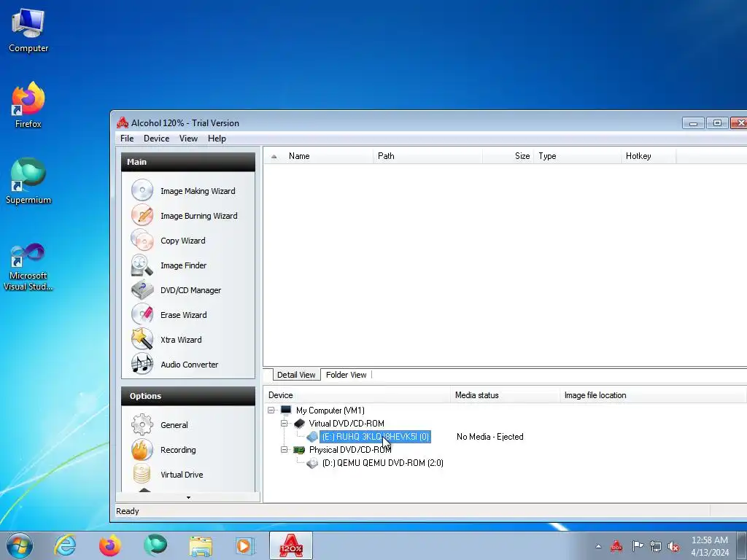This screenshot has width=747, height=560.
Task: Collapse the Virtual DVD/CD-ROM node
Action: click(x=285, y=424)
